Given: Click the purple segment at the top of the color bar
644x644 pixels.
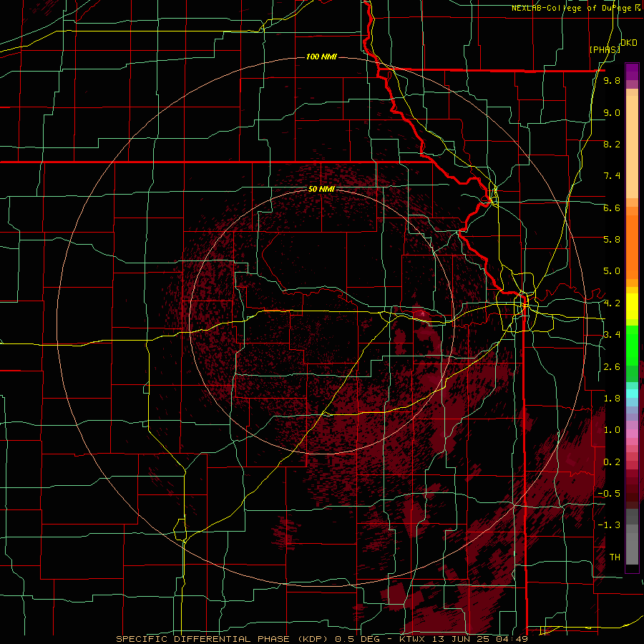Looking at the screenshot, I should (632, 72).
